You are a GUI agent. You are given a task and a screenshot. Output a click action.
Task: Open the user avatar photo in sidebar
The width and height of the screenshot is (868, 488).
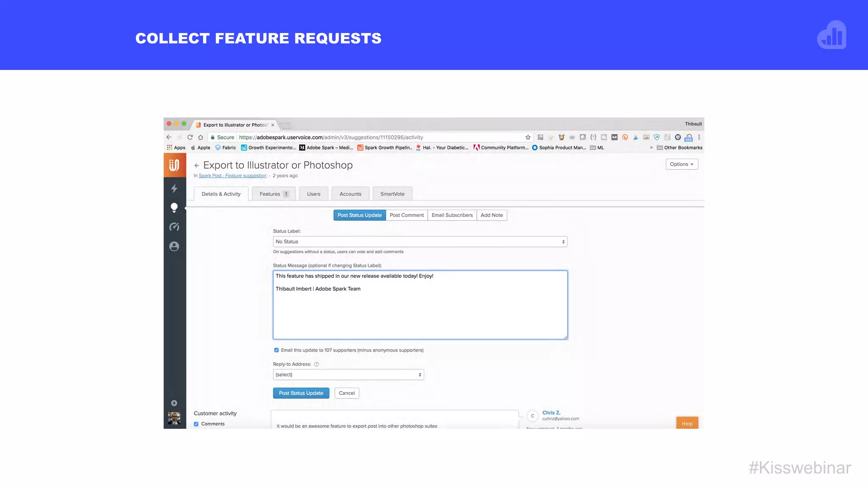click(174, 418)
